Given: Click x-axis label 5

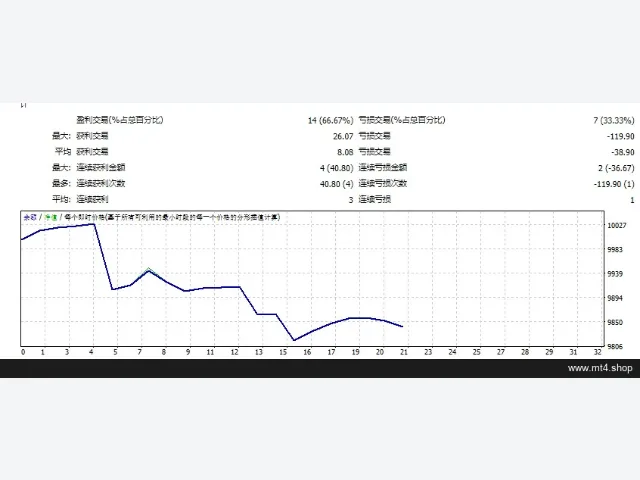Looking at the screenshot, I should (116, 352).
